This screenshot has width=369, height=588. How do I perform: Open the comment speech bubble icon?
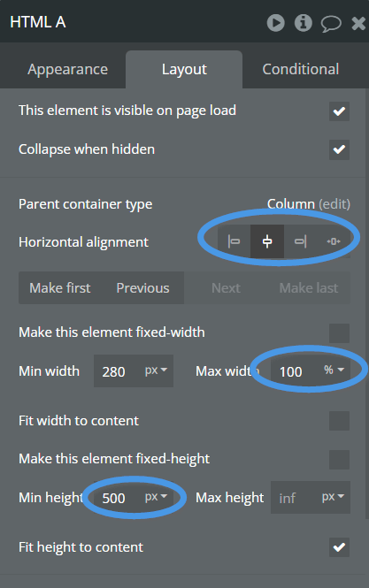point(331,24)
